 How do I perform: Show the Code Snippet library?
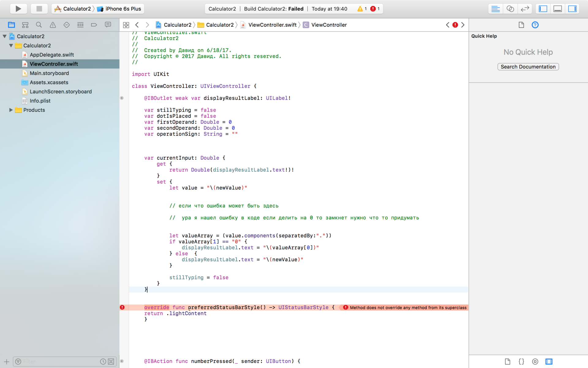pyautogui.click(x=521, y=362)
